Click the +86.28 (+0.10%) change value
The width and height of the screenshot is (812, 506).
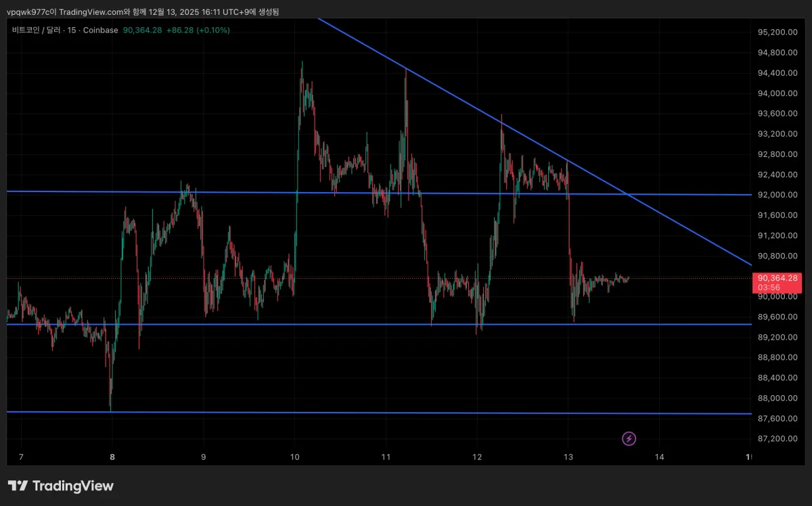coord(198,30)
